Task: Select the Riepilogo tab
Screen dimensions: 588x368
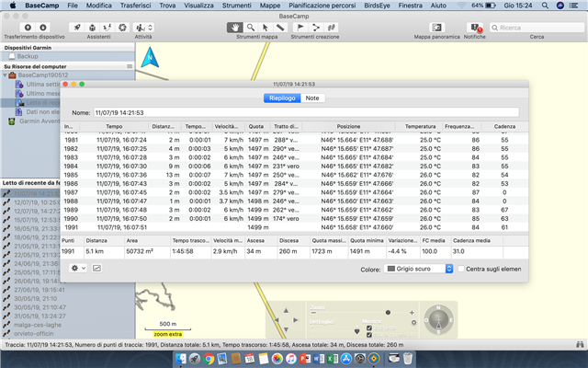Action: coord(282,98)
